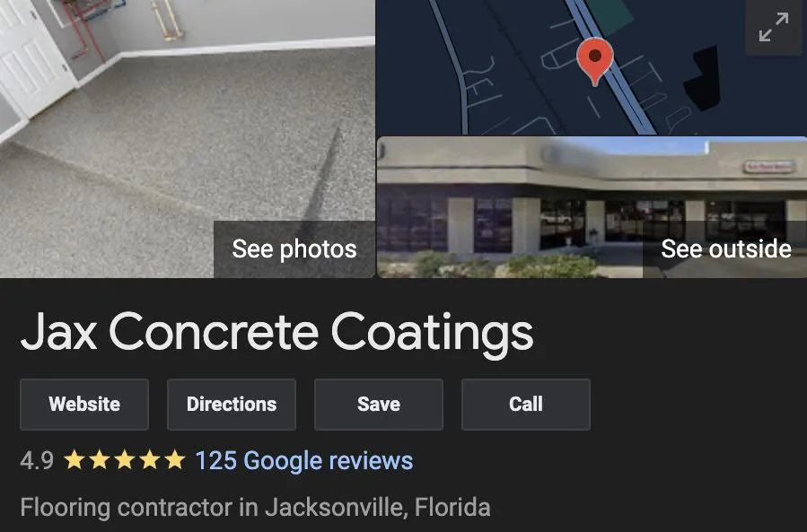Select the Jax Concrete Coatings title
Image resolution: width=807 pixels, height=532 pixels.
point(276,333)
